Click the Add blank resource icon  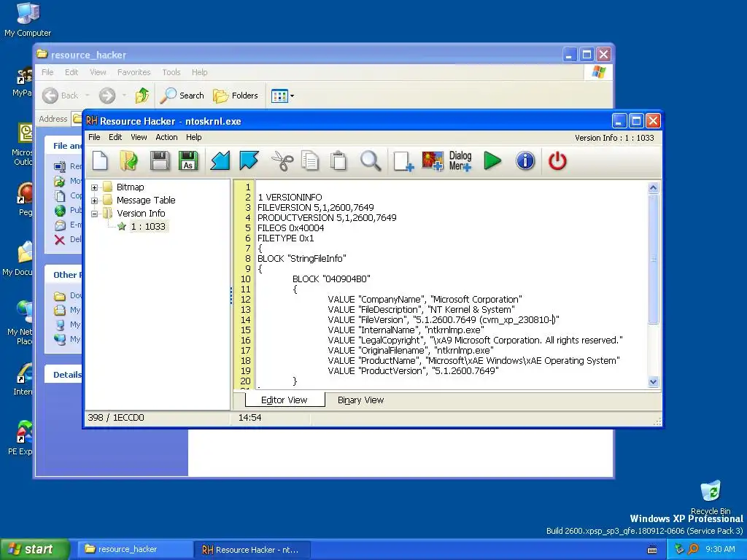click(x=403, y=161)
